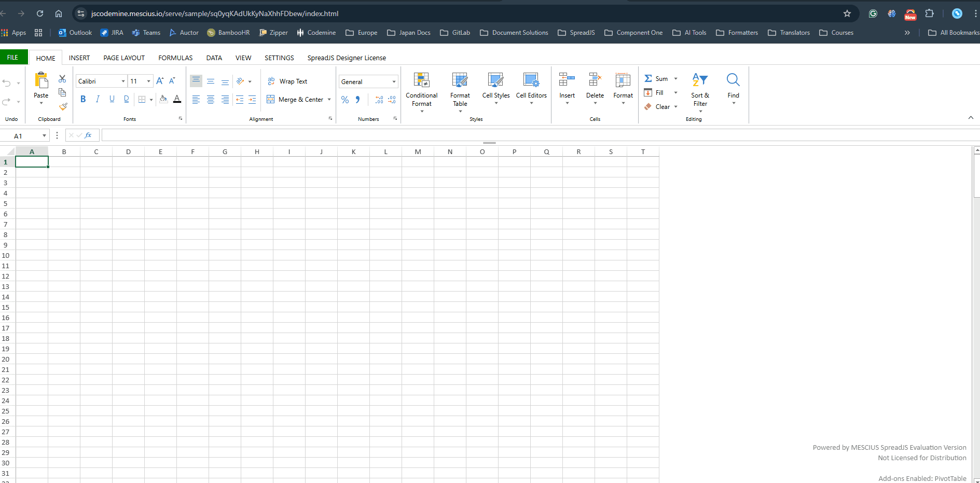Open Sort & Filter icon
Screen dimensions: 980x483
(700, 80)
